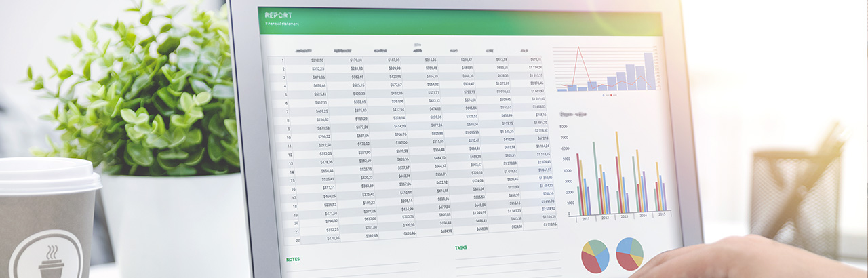Click cell $478,36 in row 22
The height and width of the screenshot is (278, 868).
333,238
